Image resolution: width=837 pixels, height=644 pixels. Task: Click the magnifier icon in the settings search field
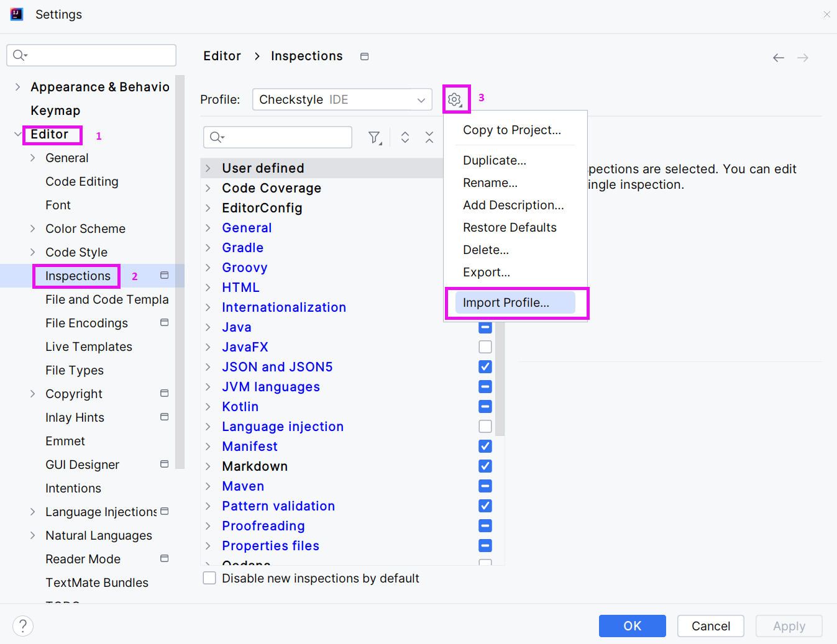click(x=19, y=55)
